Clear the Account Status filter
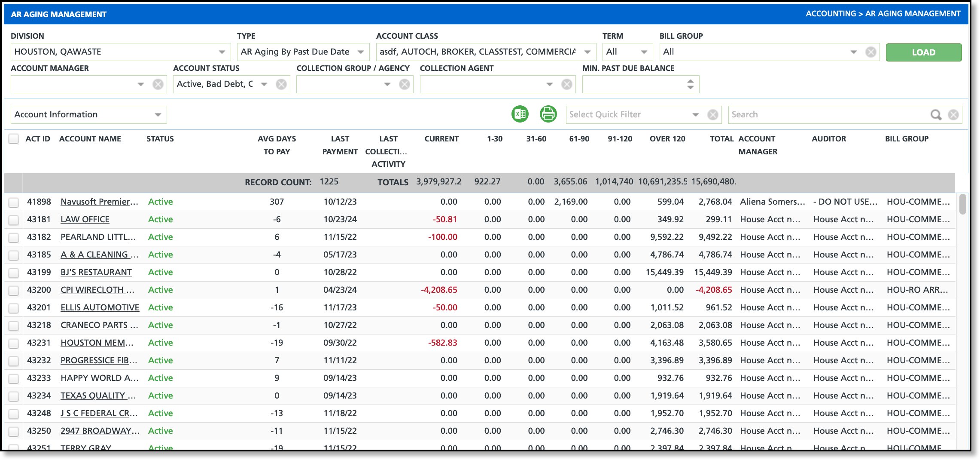The image size is (980, 460). [x=281, y=84]
